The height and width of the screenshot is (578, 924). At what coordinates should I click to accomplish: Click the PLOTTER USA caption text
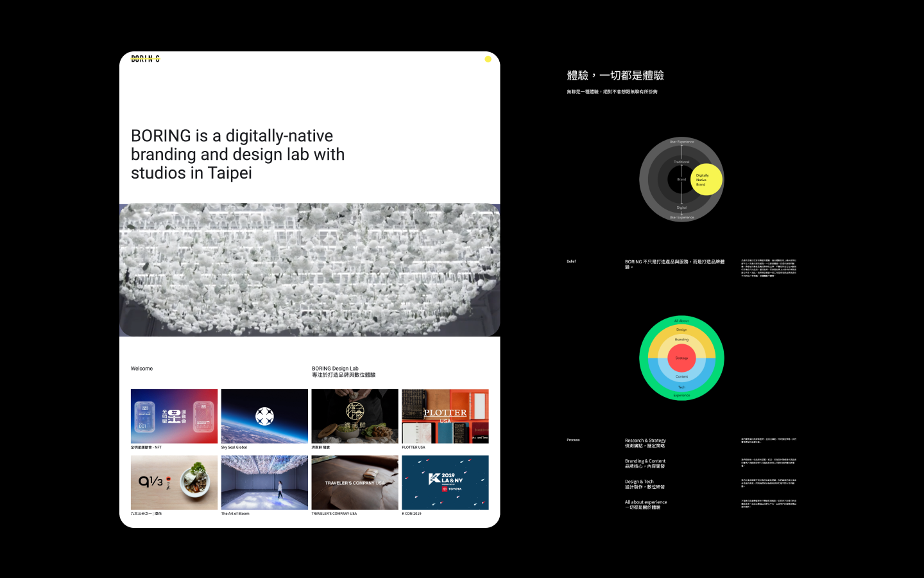413,448
